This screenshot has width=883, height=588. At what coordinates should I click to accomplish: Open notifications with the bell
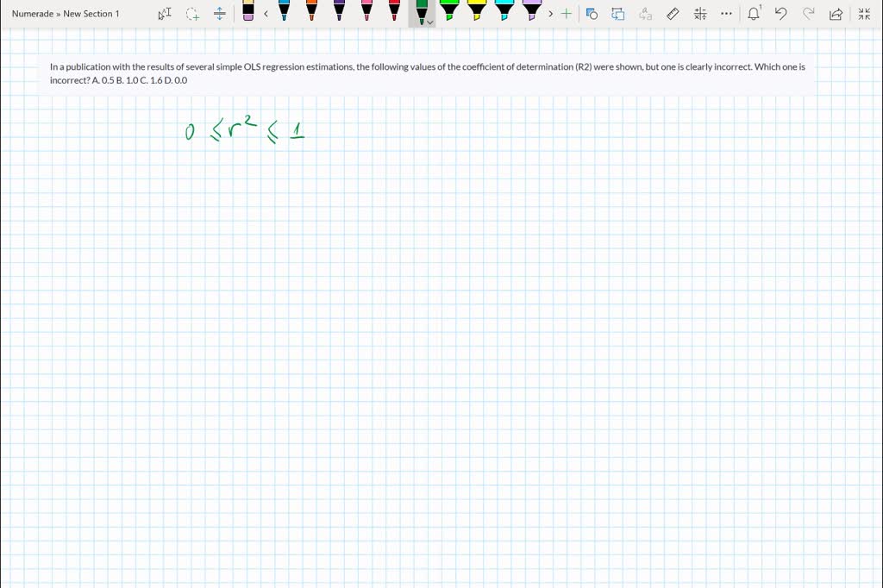753,14
